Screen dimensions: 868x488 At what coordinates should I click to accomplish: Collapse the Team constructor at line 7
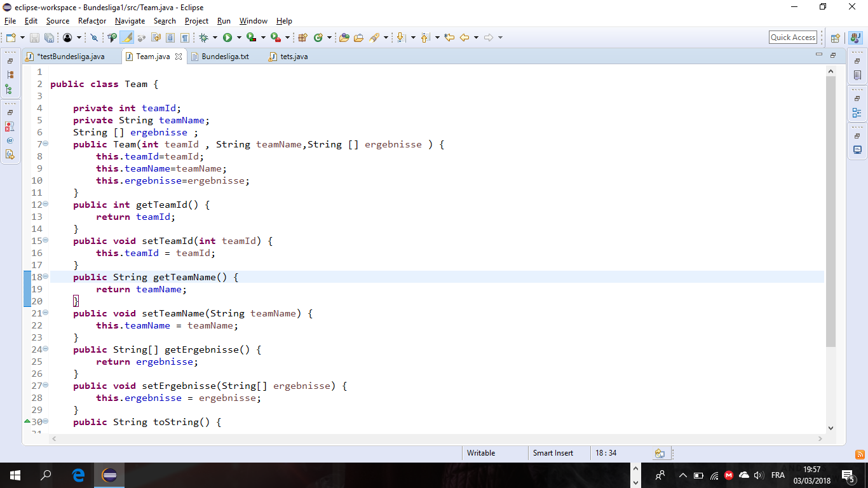click(x=46, y=144)
